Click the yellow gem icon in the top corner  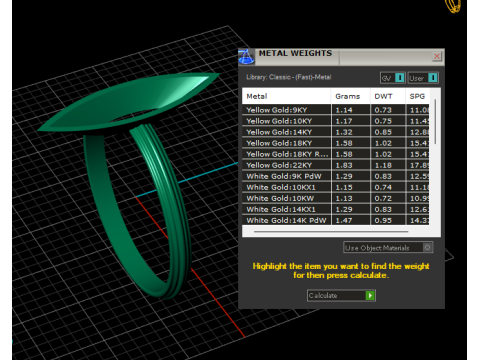point(453,6)
